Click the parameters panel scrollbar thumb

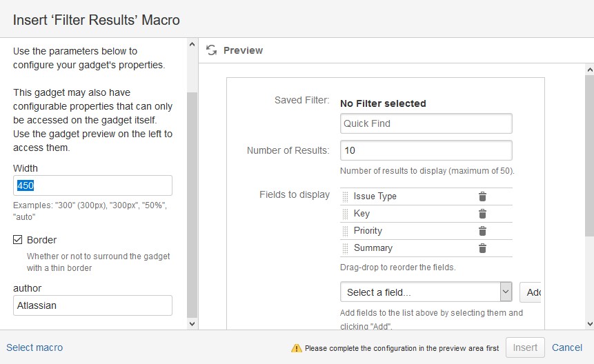coord(192,205)
